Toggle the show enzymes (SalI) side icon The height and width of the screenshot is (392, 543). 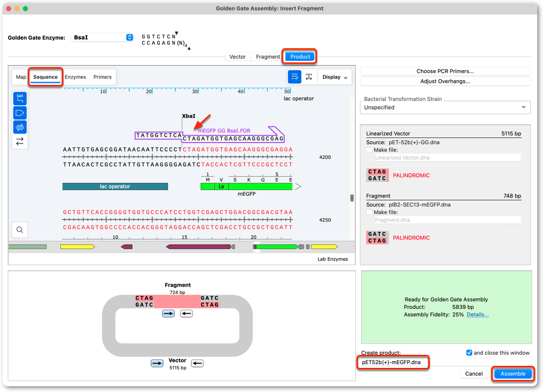pyautogui.click(x=20, y=99)
